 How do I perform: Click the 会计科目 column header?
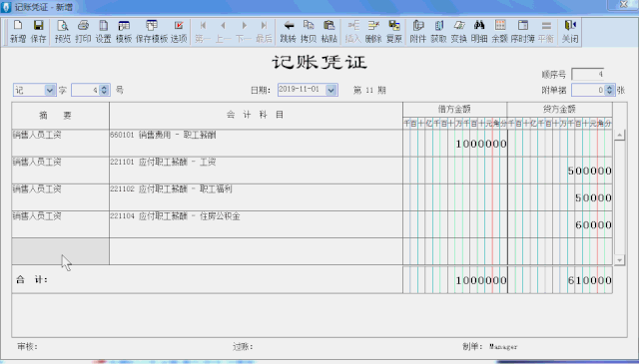click(256, 116)
